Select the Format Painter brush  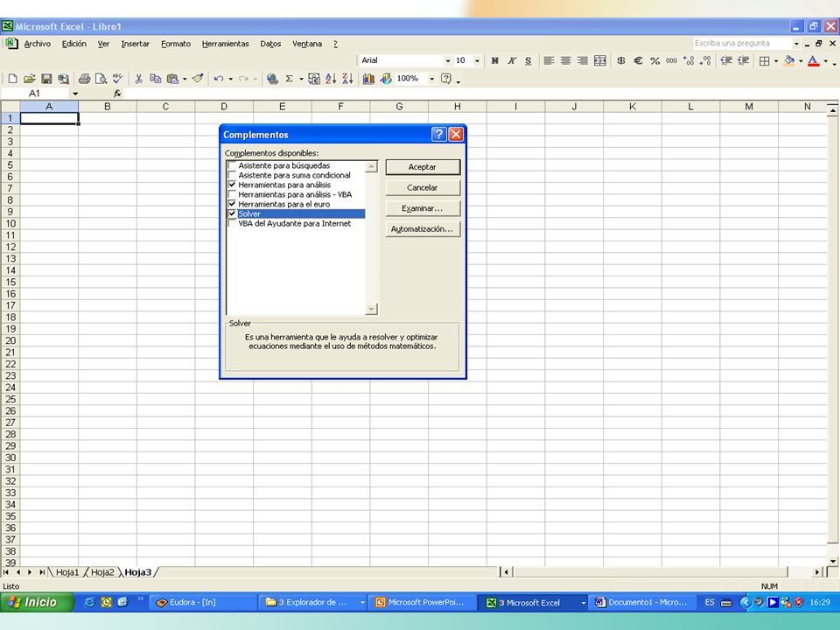pyautogui.click(x=198, y=79)
